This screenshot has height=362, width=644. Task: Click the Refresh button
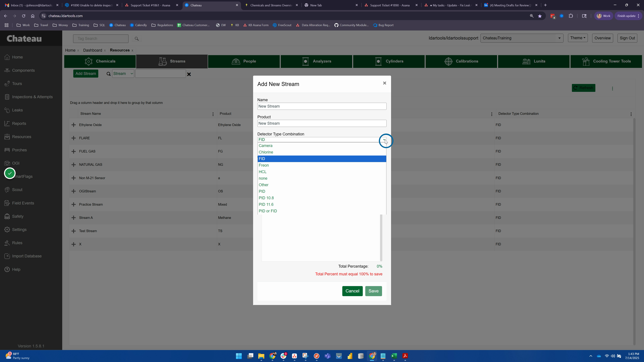(x=583, y=88)
